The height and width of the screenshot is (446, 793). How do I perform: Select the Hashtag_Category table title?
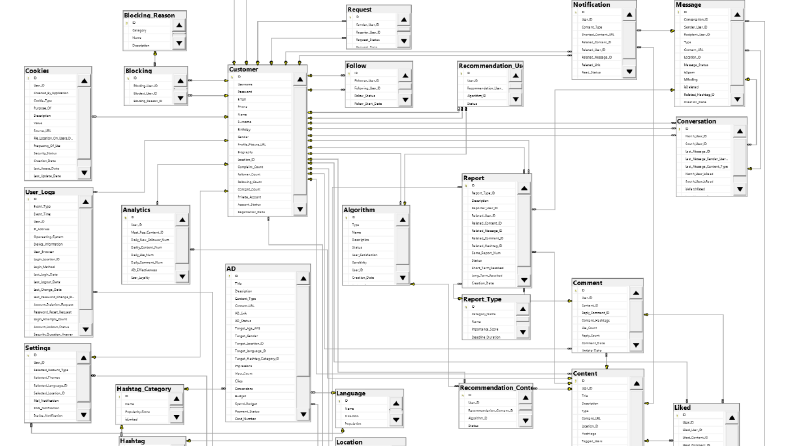click(x=144, y=389)
